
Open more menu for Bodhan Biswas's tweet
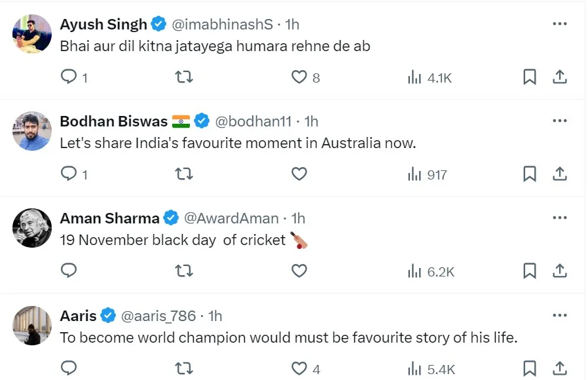point(559,121)
